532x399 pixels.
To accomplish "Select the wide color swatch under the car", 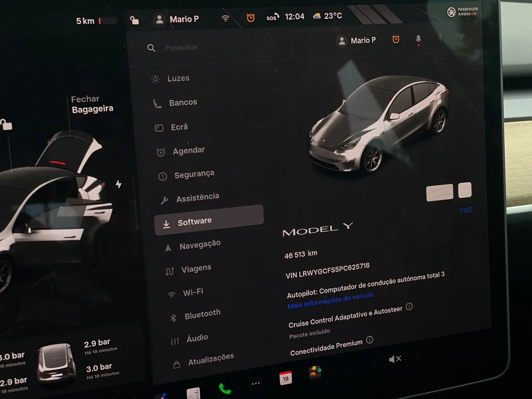I will [440, 193].
